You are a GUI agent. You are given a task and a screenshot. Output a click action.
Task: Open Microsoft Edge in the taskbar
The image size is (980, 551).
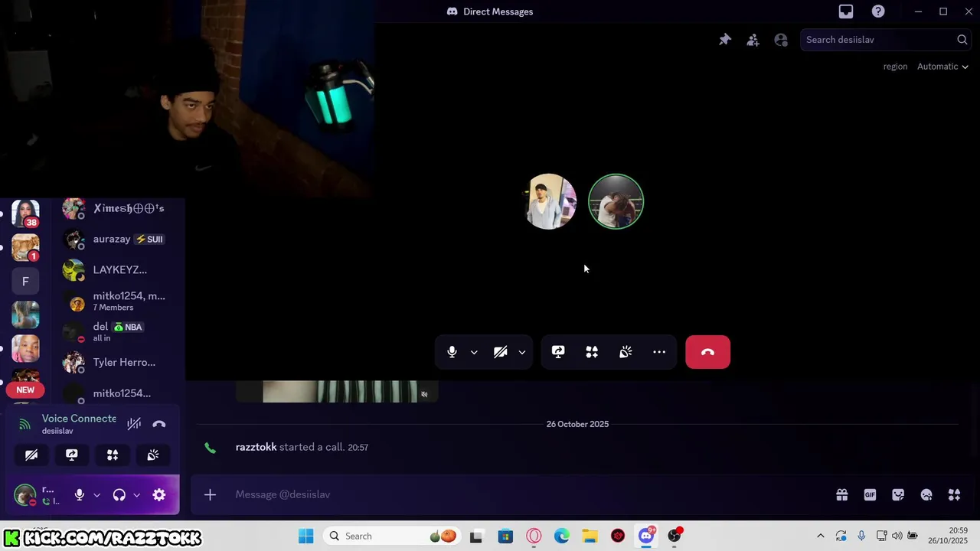point(562,536)
